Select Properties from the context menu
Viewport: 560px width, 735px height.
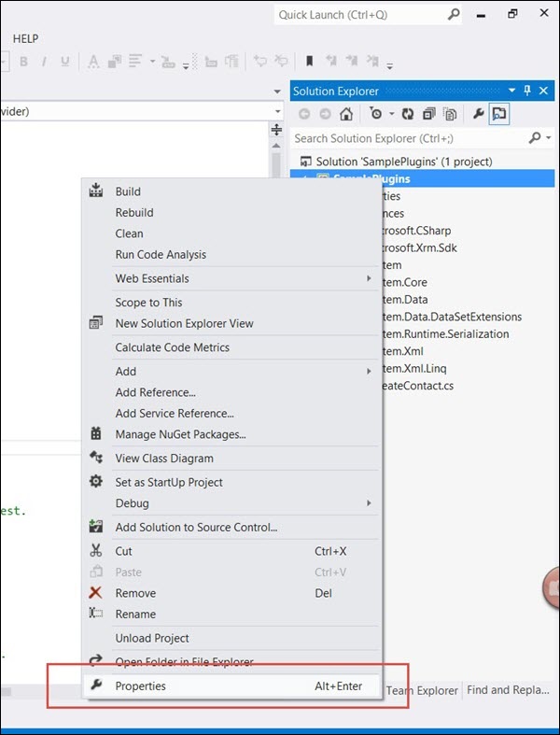tap(232, 686)
